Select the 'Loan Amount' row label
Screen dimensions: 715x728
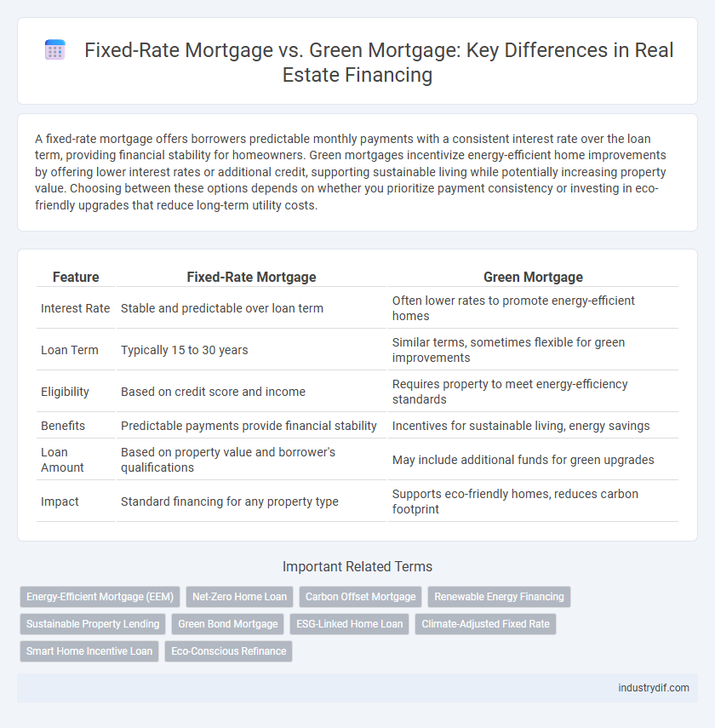pyautogui.click(x=62, y=460)
